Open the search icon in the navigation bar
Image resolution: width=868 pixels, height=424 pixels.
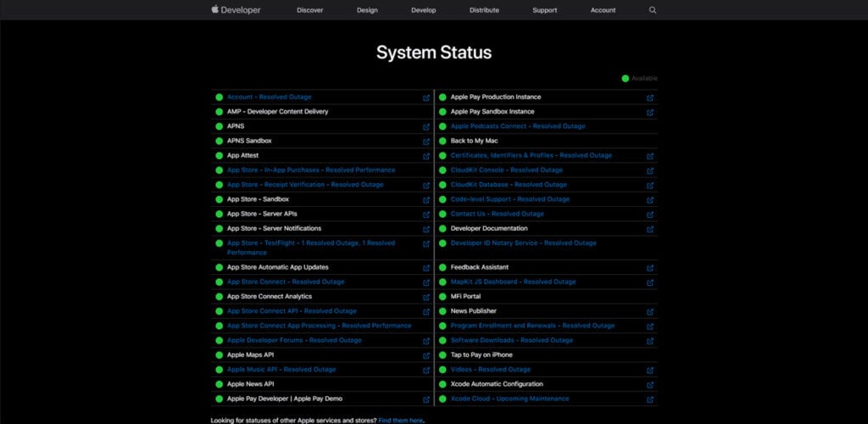tap(653, 10)
